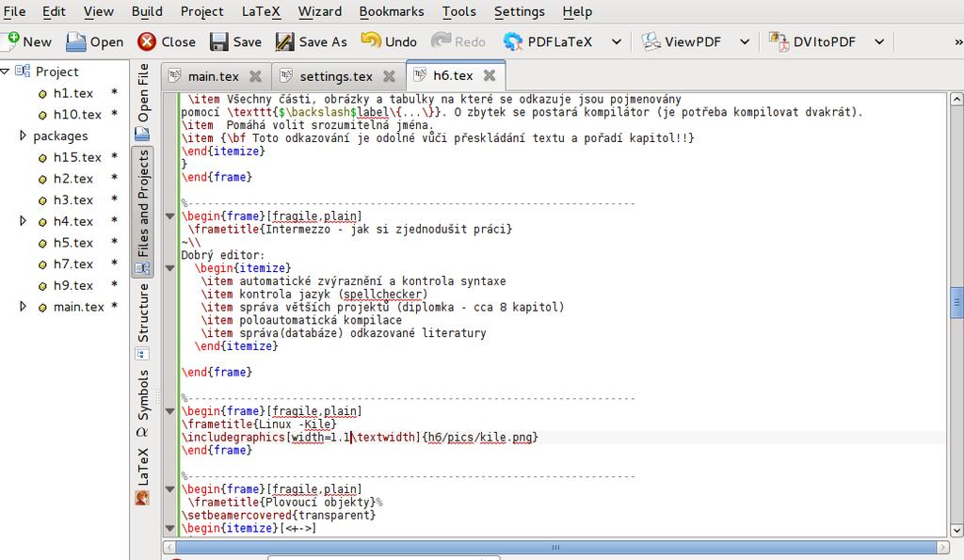The width and height of the screenshot is (964, 560).
Task: Expand the main.tex tree node
Action: tap(23, 306)
